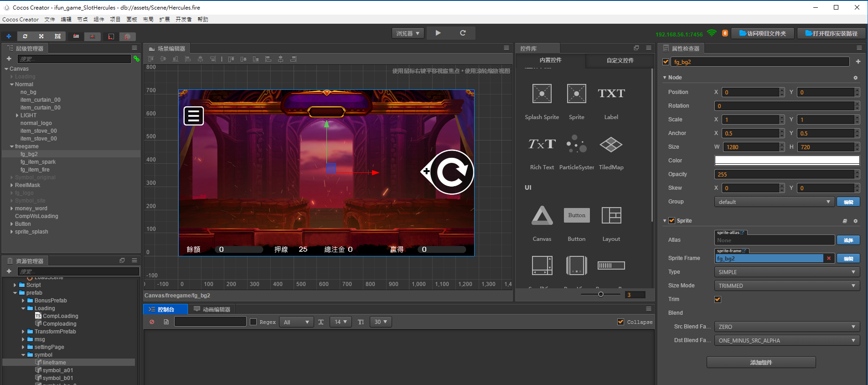
Task: Open the Size Mode TRIMMED dropdown
Action: (786, 286)
